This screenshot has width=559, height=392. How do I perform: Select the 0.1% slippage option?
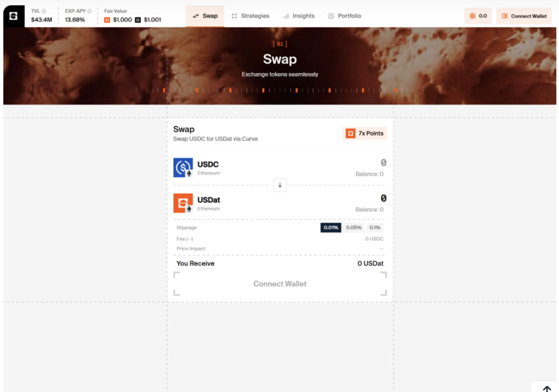tap(375, 227)
